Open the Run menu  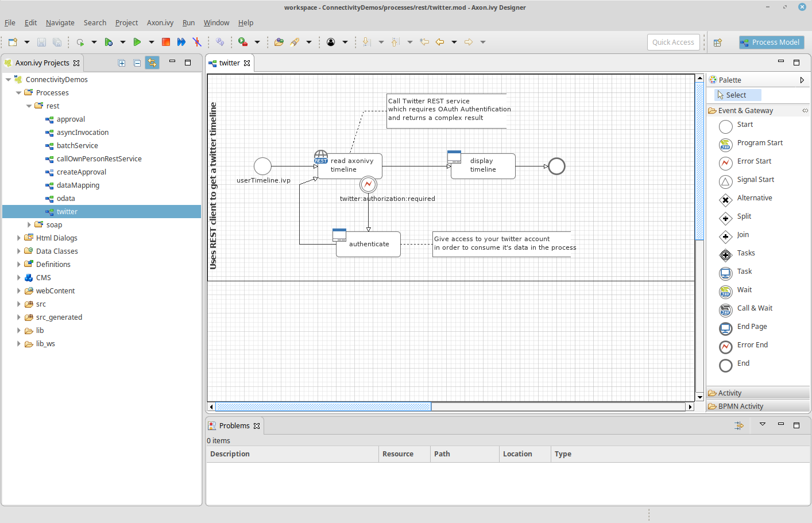(188, 23)
